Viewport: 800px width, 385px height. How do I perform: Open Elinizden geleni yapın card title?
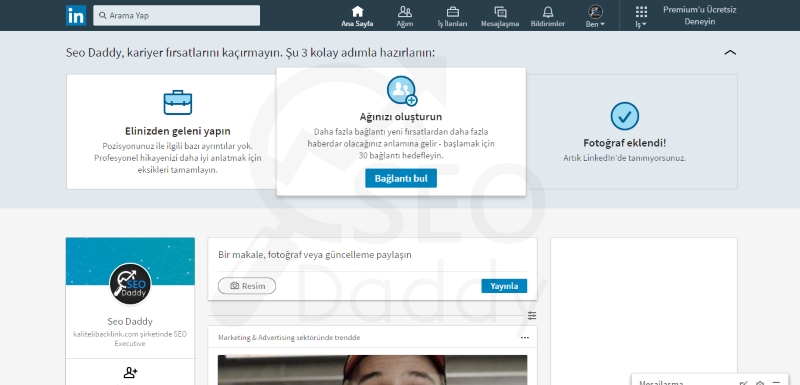point(178,131)
